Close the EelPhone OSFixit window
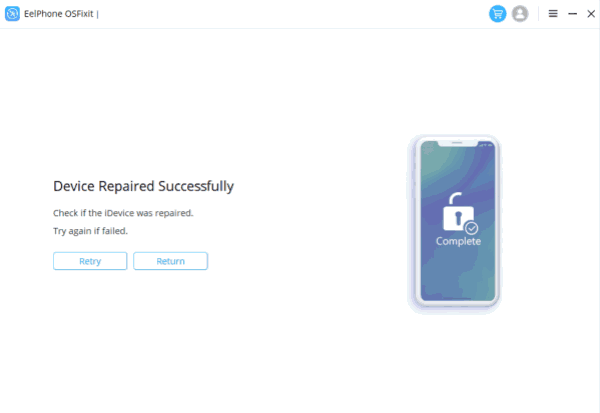The height and width of the screenshot is (413, 600). (591, 14)
